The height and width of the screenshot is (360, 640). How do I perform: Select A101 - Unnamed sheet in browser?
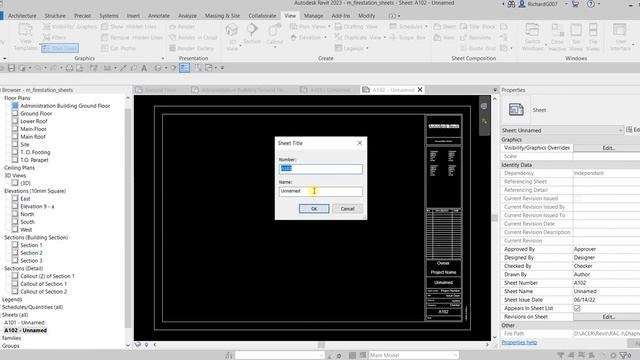click(x=24, y=322)
